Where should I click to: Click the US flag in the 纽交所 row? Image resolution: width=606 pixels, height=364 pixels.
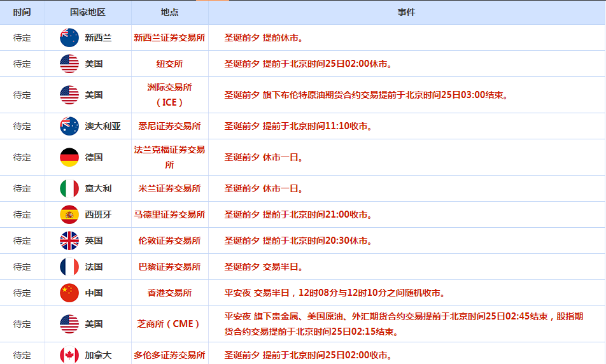click(x=69, y=64)
